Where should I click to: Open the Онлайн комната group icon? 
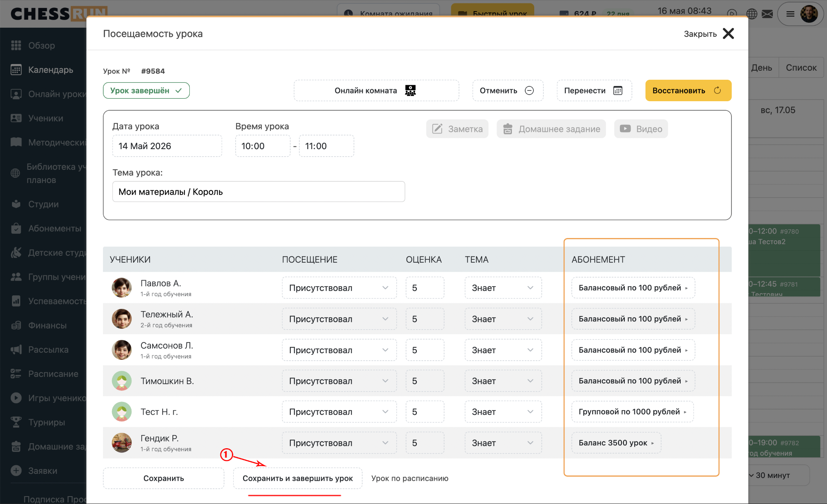pos(410,90)
